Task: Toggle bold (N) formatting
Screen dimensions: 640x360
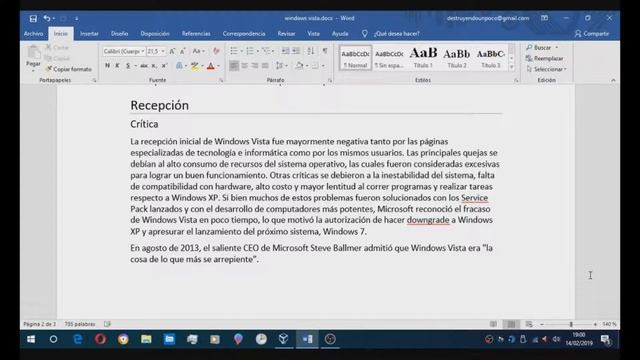Action: point(107,66)
